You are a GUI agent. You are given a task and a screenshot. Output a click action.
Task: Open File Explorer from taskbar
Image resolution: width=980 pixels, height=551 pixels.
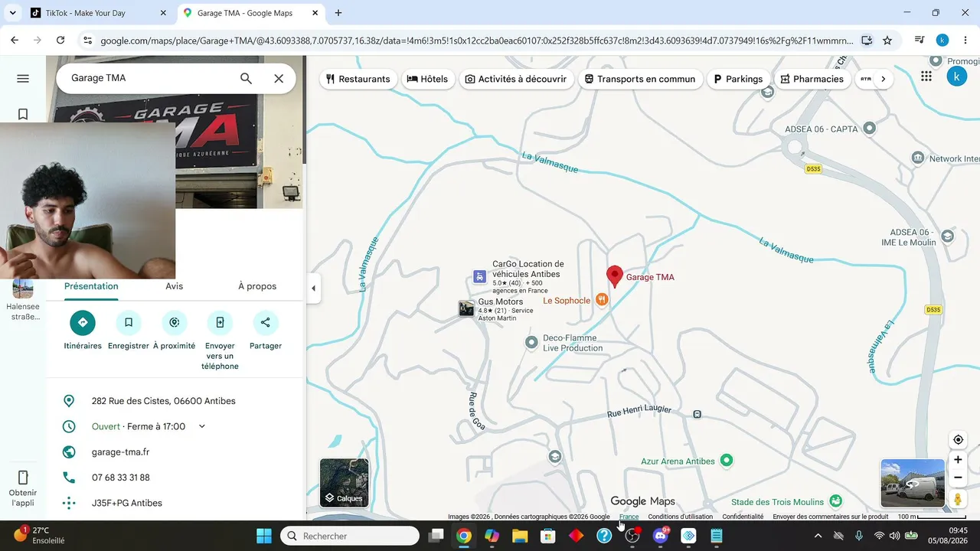tap(520, 536)
